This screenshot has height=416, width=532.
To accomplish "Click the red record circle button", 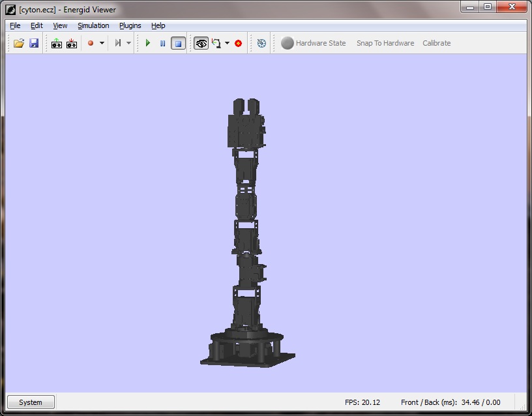I will 91,43.
